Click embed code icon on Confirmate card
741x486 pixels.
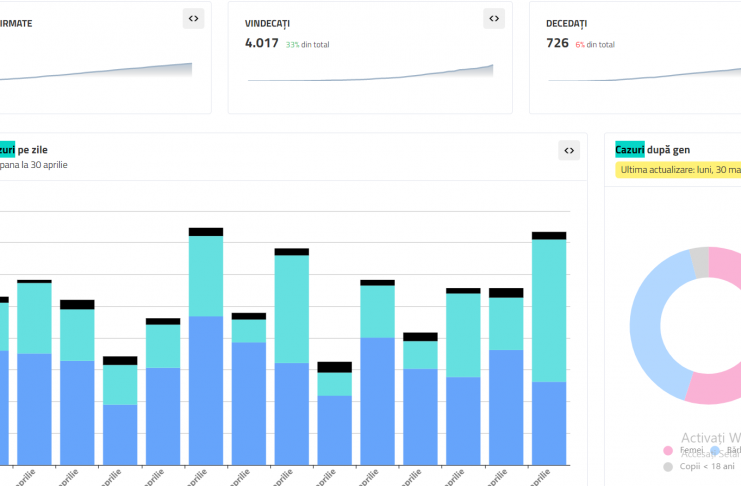pos(193,18)
